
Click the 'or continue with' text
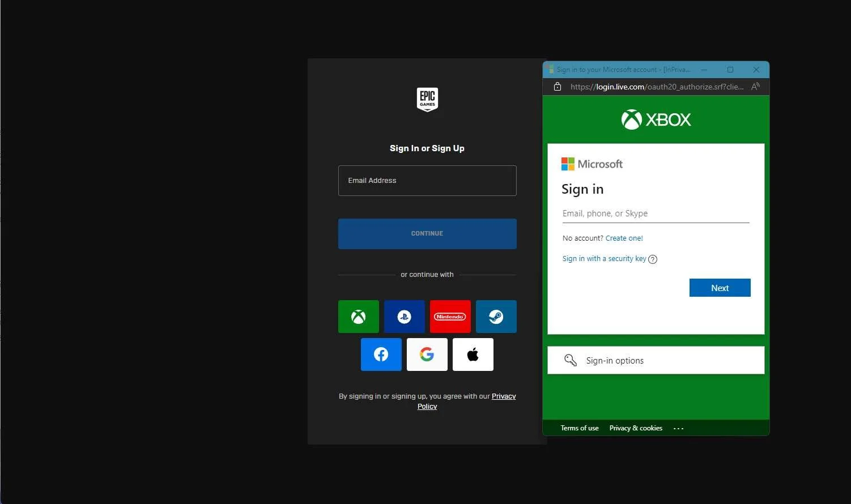[x=427, y=275]
